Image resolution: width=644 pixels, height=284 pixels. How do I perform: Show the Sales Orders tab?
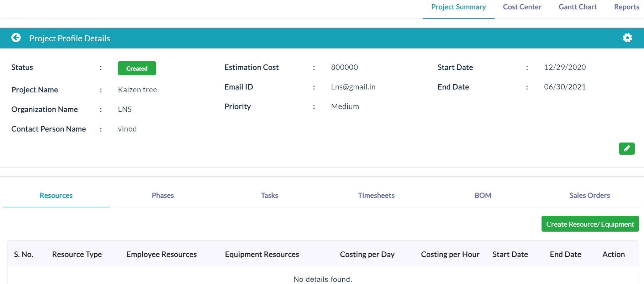590,195
